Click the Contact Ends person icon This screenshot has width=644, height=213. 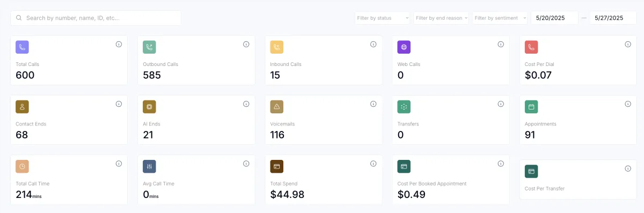pyautogui.click(x=22, y=107)
